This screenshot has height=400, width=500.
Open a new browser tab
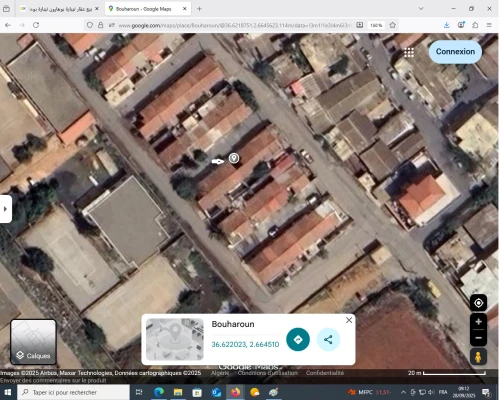199,9
